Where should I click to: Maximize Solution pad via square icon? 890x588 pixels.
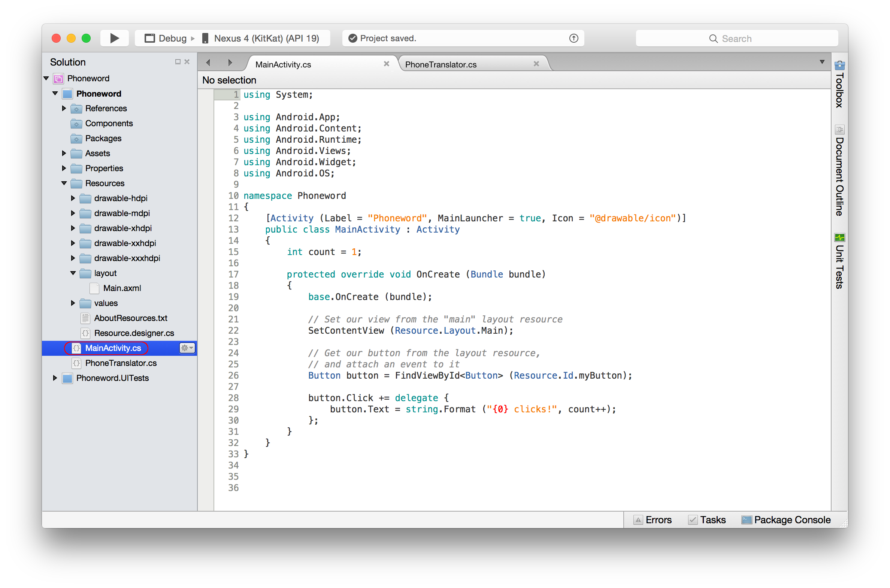(178, 62)
